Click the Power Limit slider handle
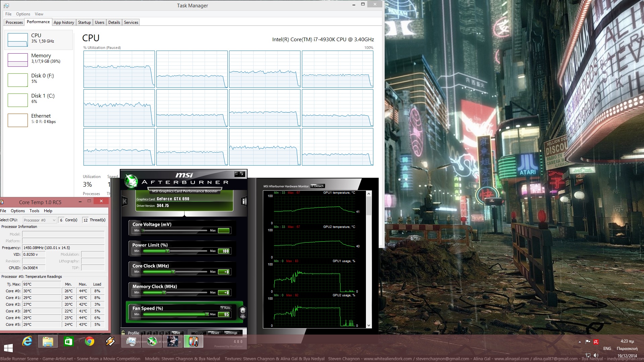This screenshot has width=644, height=362. point(168,251)
